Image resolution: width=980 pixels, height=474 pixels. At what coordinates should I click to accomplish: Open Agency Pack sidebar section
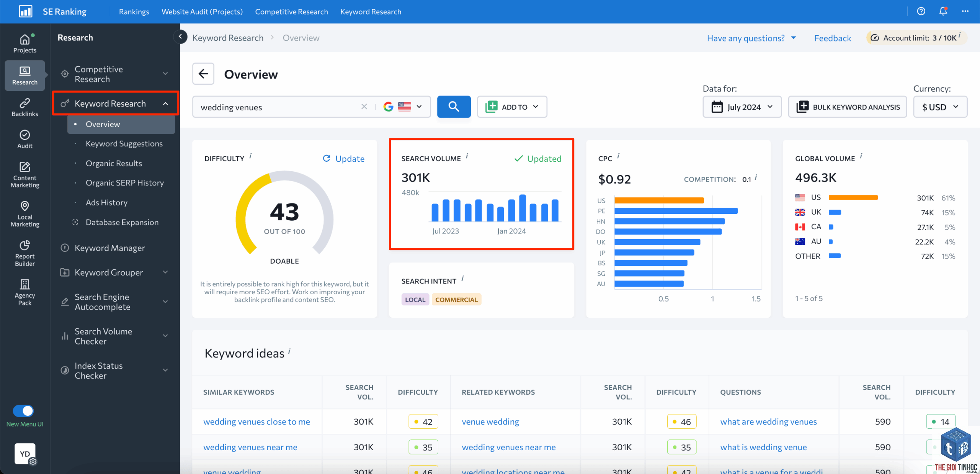[x=25, y=292]
